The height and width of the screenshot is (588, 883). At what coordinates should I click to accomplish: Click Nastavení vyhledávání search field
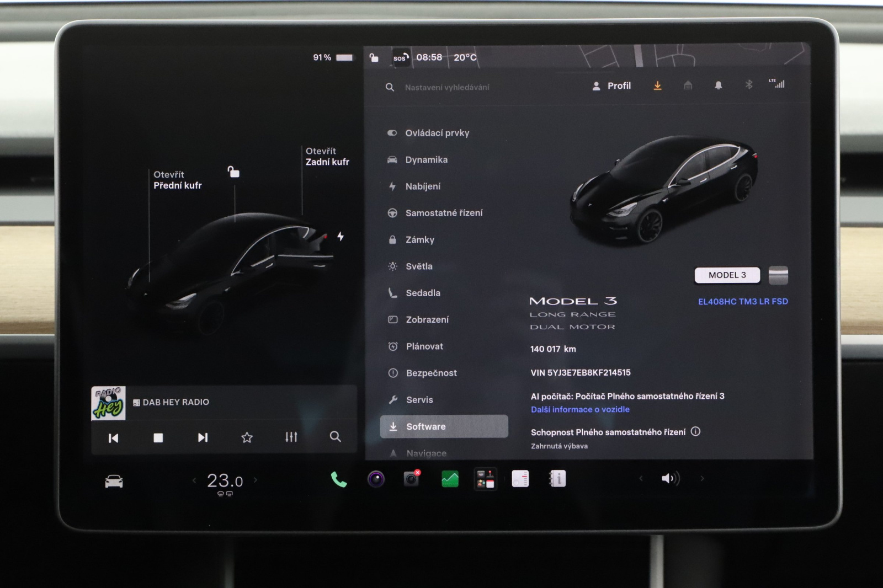[447, 87]
